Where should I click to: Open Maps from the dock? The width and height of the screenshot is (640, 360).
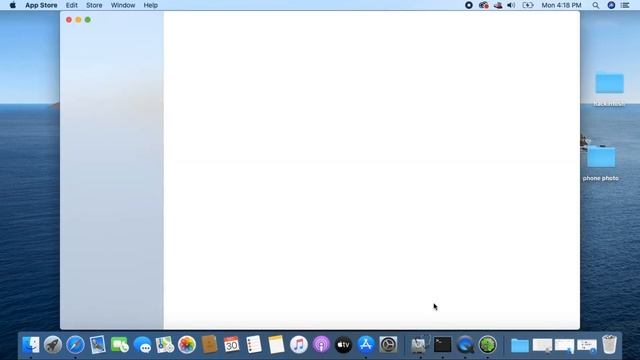tap(165, 345)
